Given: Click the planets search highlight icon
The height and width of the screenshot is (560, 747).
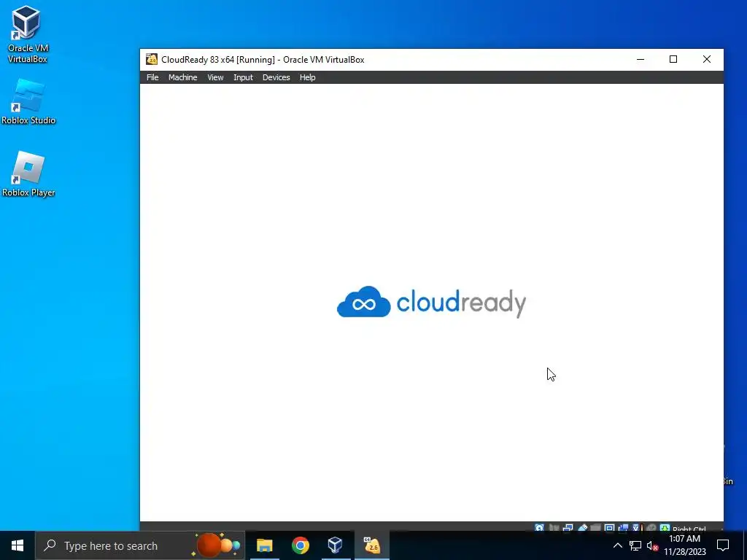Looking at the screenshot, I should tap(217, 545).
